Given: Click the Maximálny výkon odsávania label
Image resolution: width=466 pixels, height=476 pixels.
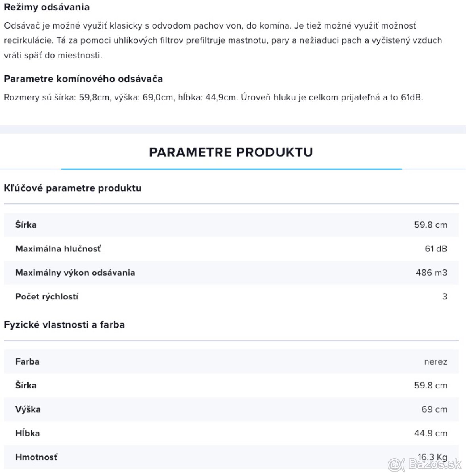Looking at the screenshot, I should tap(75, 273).
